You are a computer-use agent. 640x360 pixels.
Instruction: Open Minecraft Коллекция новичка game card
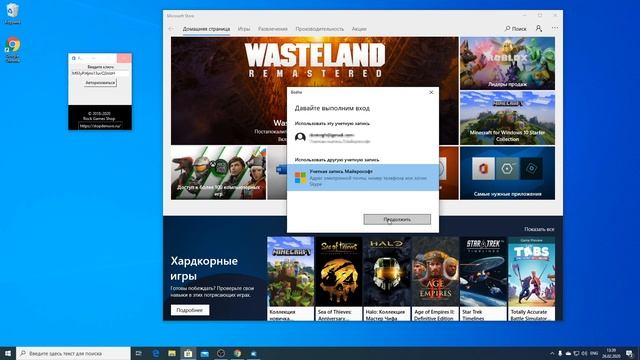point(291,279)
